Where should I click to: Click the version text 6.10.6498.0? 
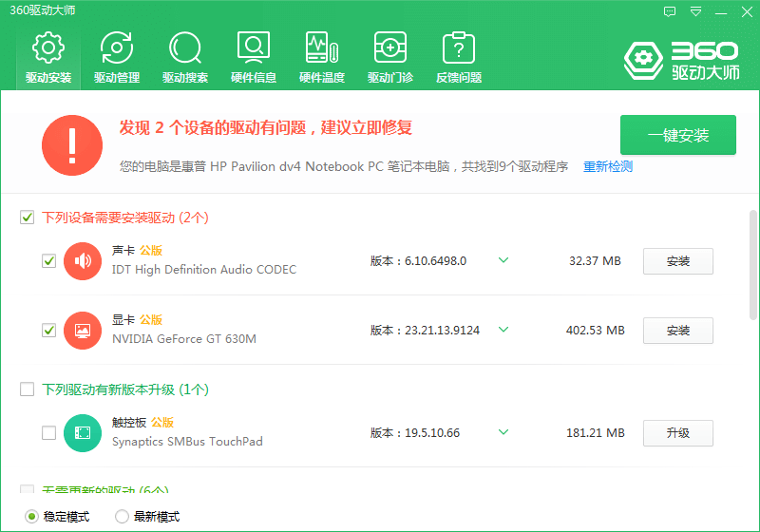[435, 261]
